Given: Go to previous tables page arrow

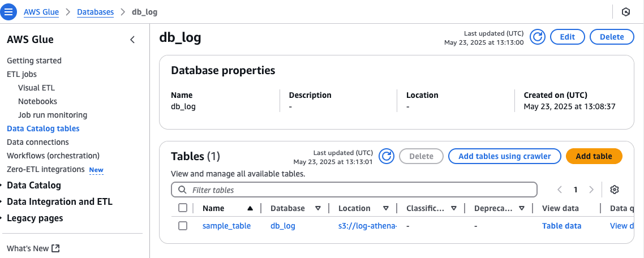Looking at the screenshot, I should point(560,190).
